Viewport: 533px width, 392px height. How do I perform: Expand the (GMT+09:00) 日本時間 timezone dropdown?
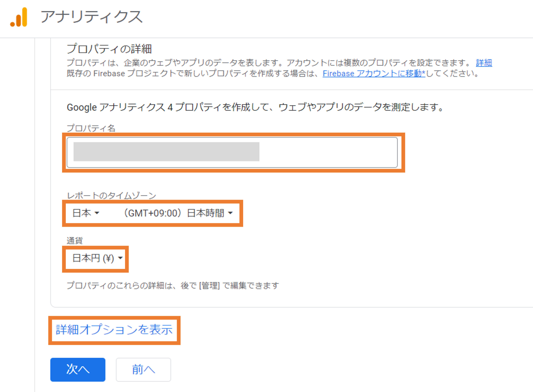(178, 213)
